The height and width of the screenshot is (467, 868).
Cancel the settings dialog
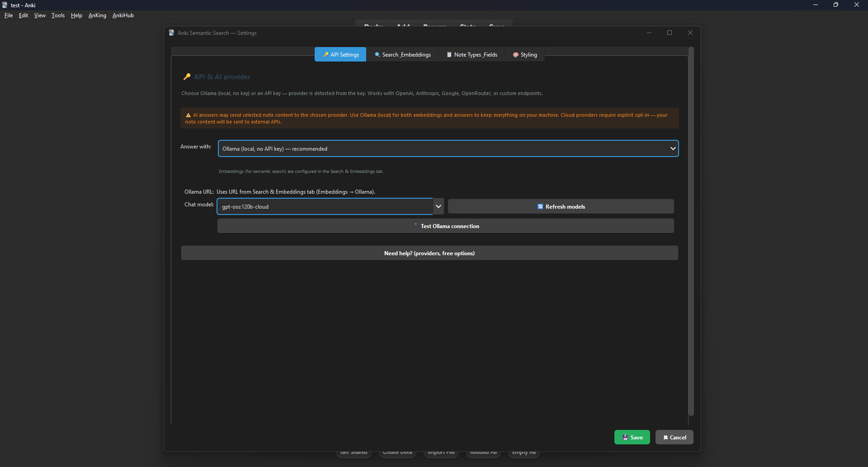674,437
